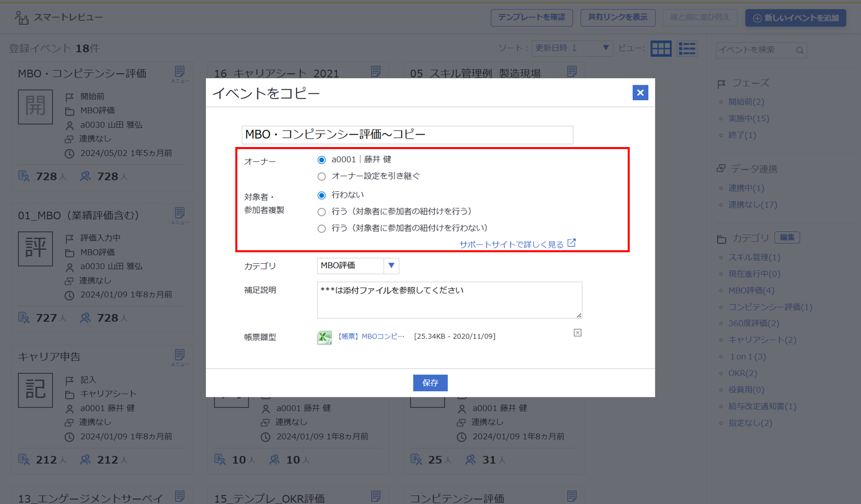The width and height of the screenshot is (861, 504).
Task: Switch to grid view layout
Action: pyautogui.click(x=661, y=48)
